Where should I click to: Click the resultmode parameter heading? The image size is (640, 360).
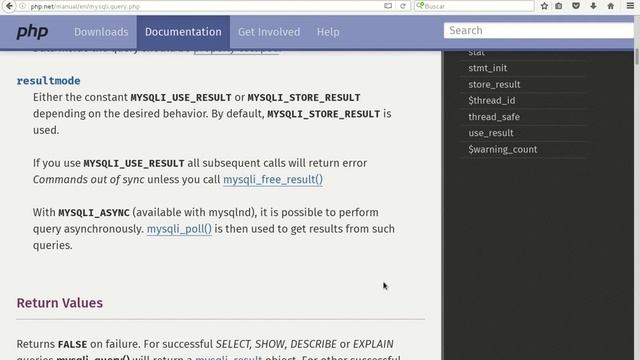49,81
